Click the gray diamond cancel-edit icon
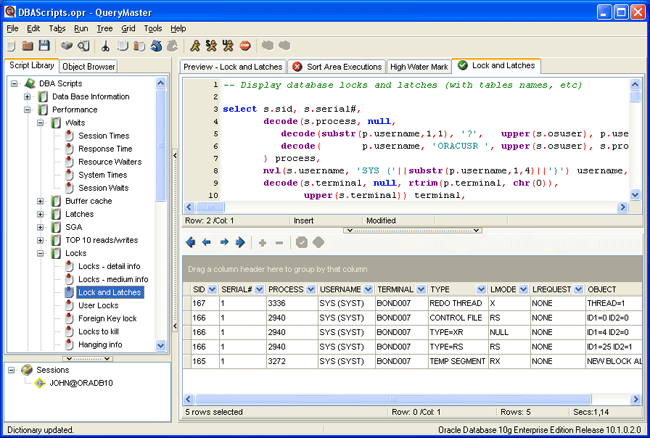The width and height of the screenshot is (650, 438). pyautogui.click(x=318, y=242)
